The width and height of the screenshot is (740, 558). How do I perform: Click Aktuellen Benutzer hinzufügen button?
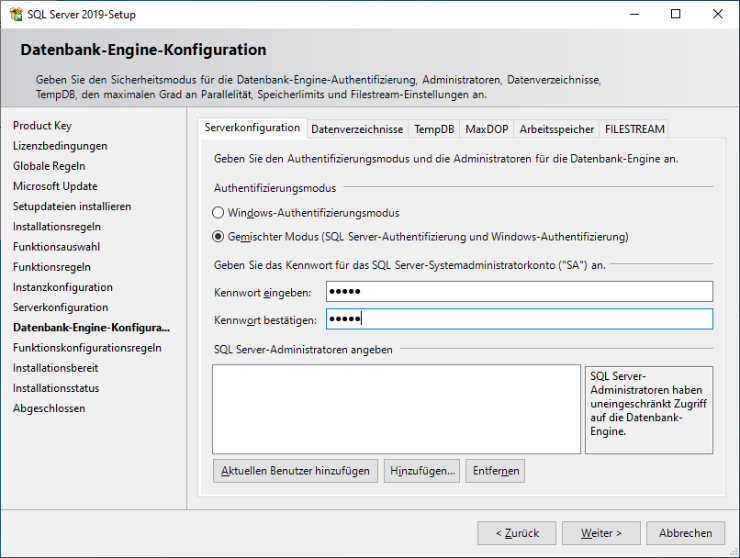click(x=295, y=471)
